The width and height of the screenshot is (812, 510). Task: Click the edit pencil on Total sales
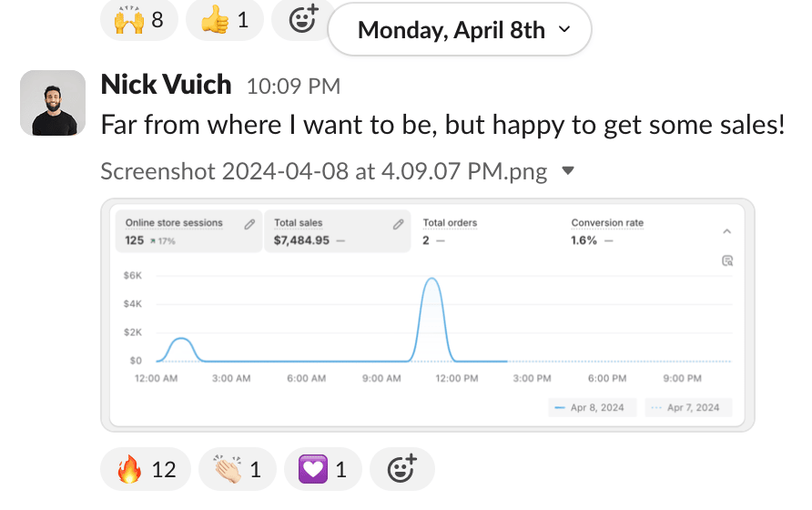(x=398, y=224)
